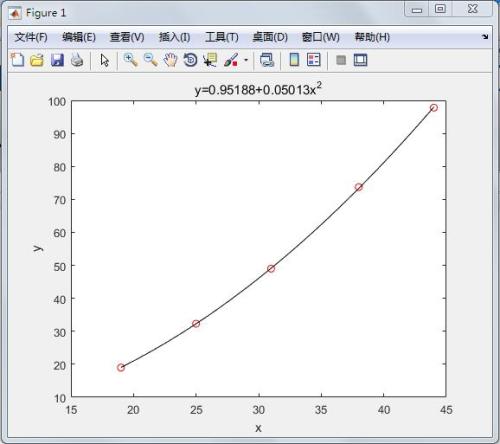Activate the Zoom Out magnifier tool
Image resolution: width=500 pixels, height=444 pixels.
pyautogui.click(x=150, y=60)
